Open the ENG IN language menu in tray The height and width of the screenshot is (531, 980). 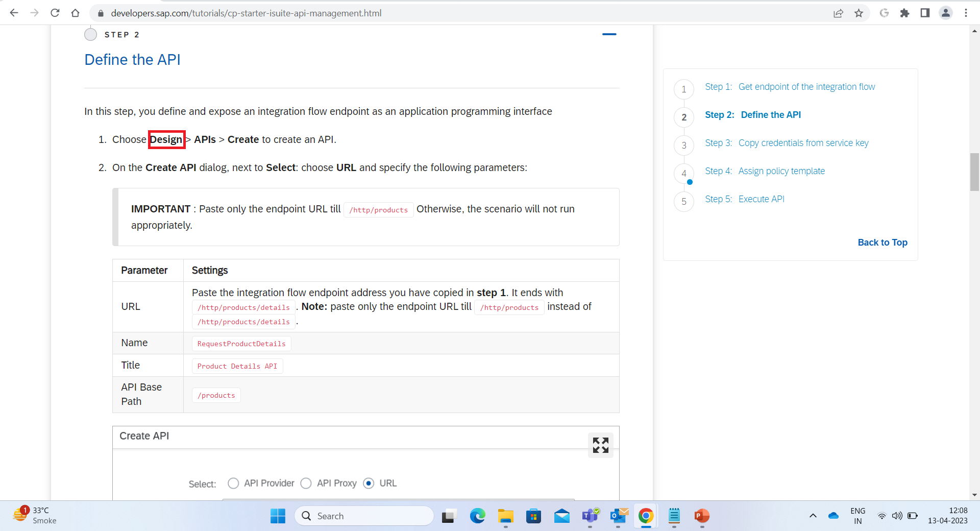click(x=857, y=516)
